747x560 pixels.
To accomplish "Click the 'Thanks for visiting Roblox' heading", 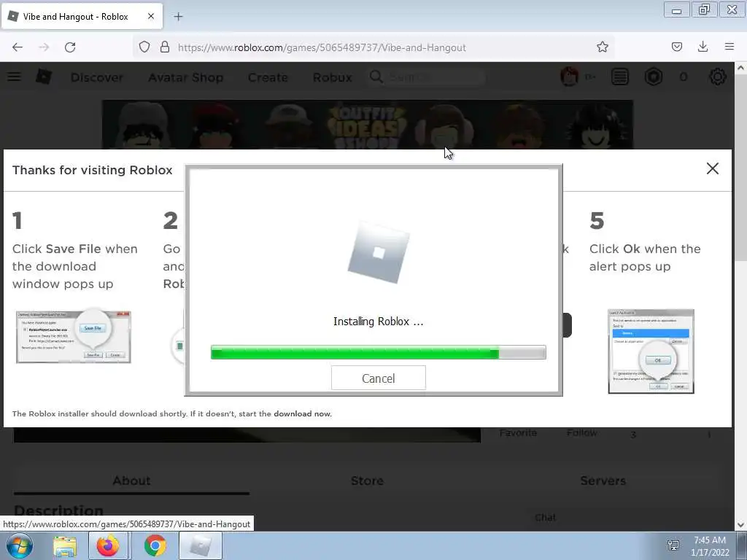I will coord(93,170).
